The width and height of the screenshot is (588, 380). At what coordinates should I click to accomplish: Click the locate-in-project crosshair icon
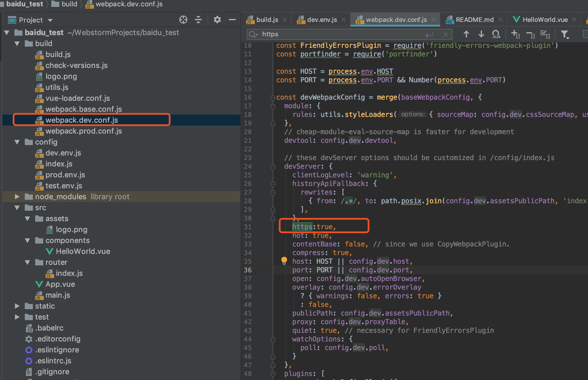point(183,20)
